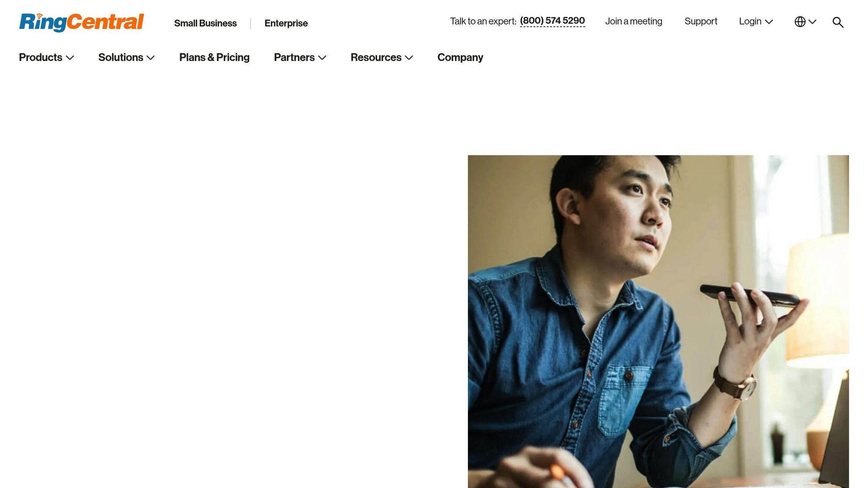This screenshot has width=868, height=488.
Task: Visit the Support link
Action: 701,21
